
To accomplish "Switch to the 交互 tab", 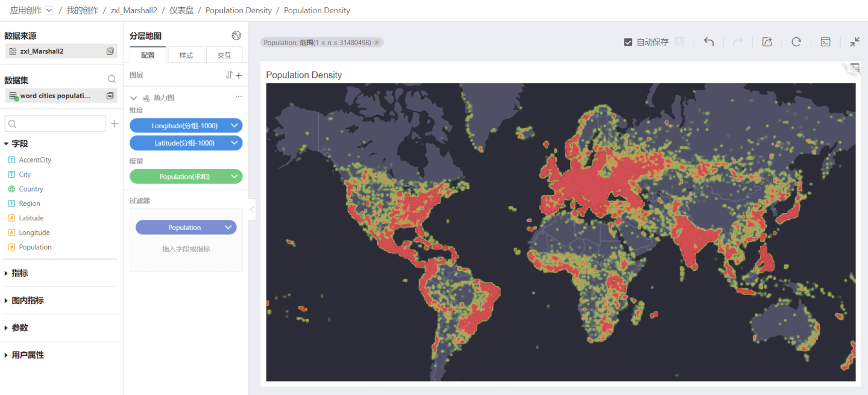I will click(224, 55).
